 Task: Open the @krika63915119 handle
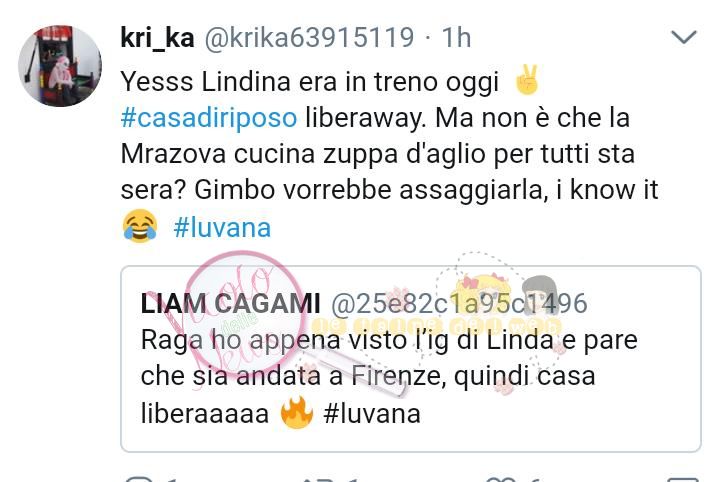click(x=309, y=37)
